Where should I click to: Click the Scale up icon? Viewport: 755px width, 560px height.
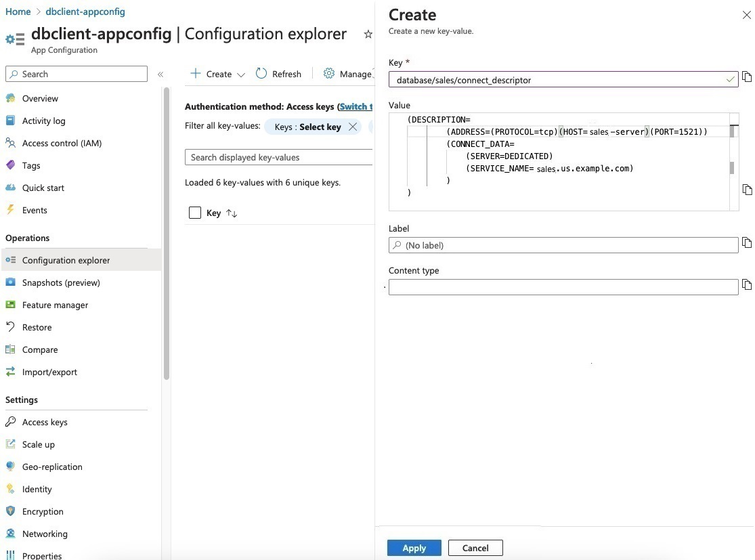[x=11, y=444]
